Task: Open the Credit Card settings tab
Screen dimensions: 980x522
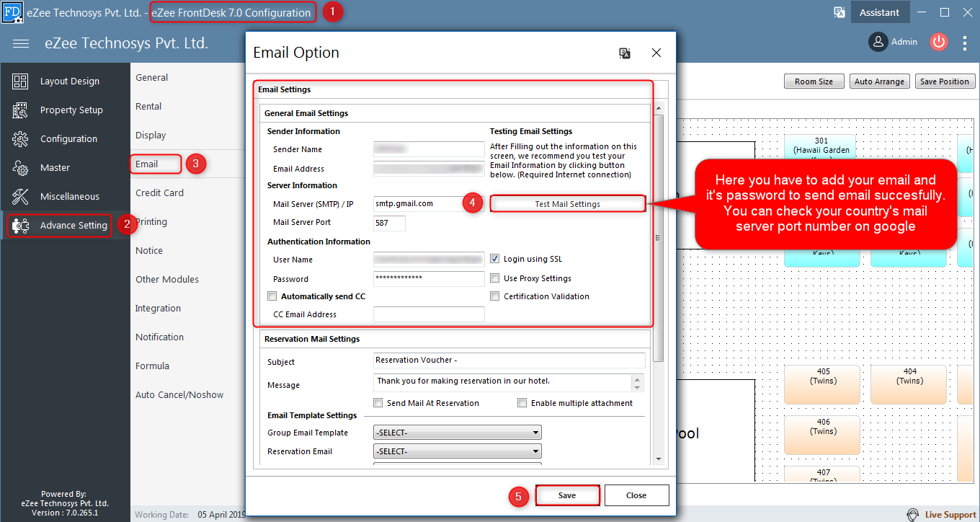Action: [x=159, y=193]
